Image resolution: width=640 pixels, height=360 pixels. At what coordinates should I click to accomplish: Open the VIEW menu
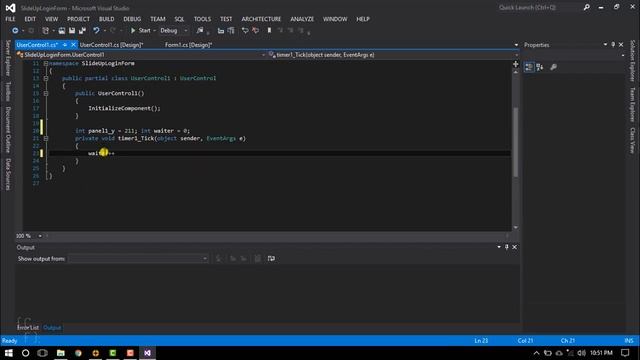(51, 19)
